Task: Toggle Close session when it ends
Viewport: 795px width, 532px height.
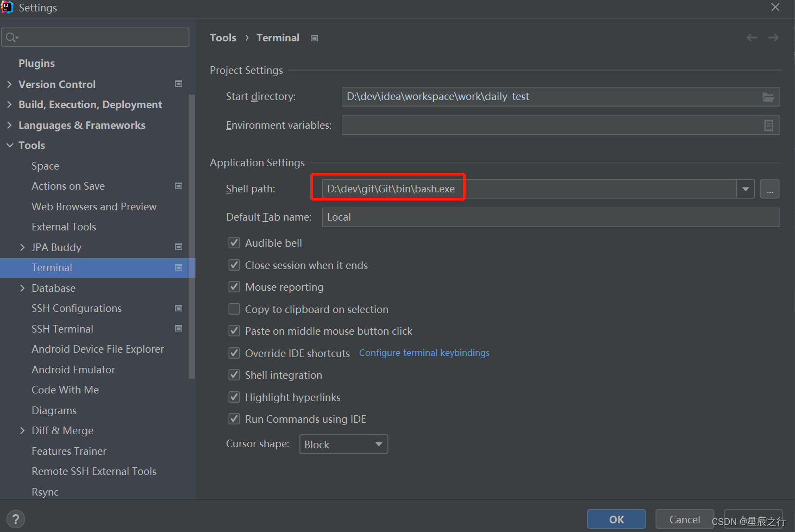Action: click(x=234, y=265)
